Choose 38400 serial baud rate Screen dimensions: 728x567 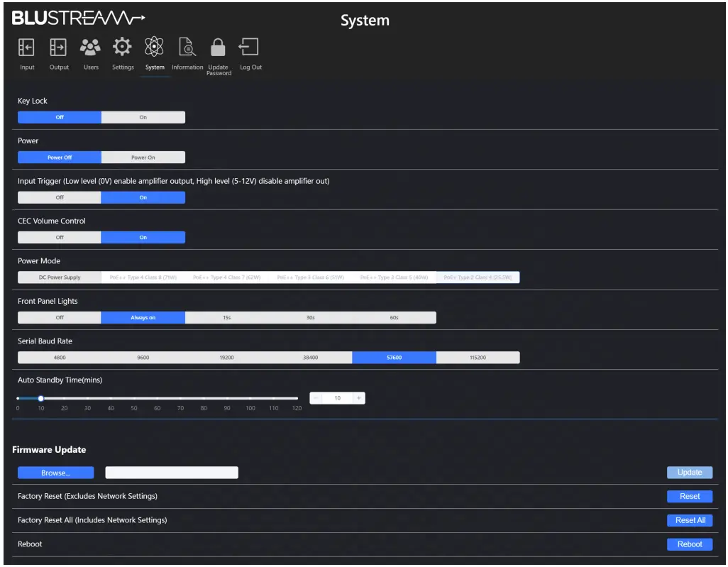[311, 358]
